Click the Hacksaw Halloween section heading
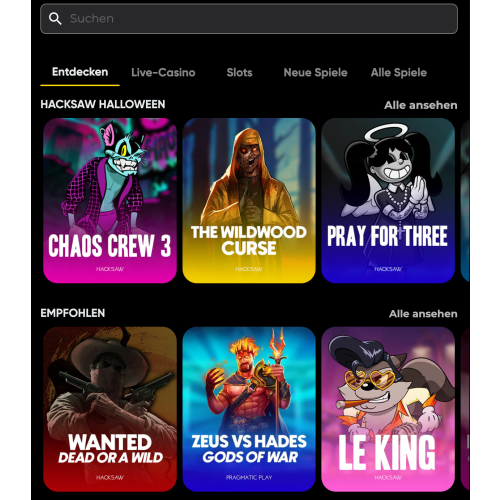 [103, 104]
